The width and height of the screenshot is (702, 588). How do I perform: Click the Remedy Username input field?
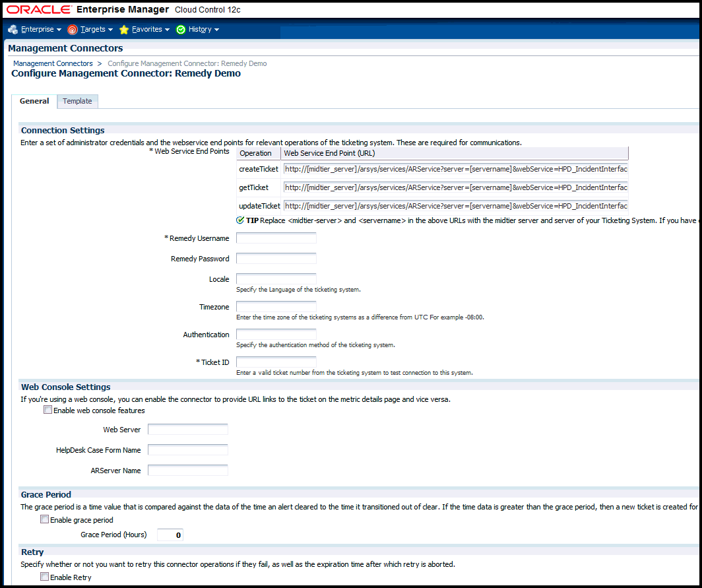click(276, 238)
